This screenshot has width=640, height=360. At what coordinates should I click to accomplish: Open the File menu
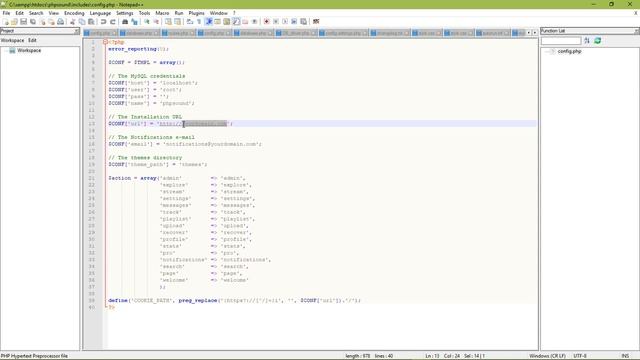pos(6,13)
